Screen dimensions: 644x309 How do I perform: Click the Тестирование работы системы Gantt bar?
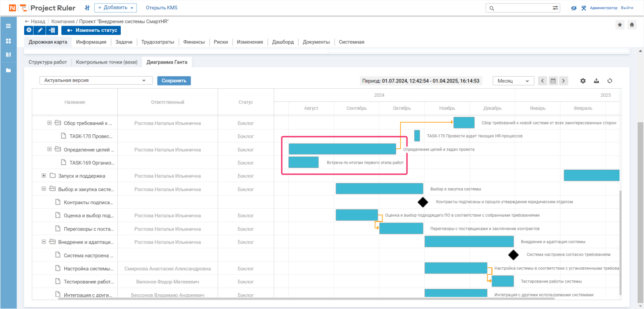[x=503, y=281]
